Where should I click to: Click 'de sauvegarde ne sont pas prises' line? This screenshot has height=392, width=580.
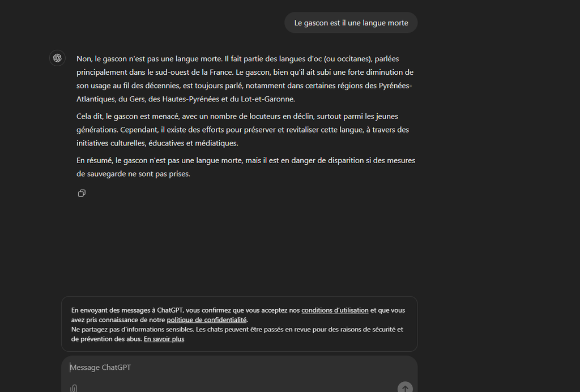133,174
